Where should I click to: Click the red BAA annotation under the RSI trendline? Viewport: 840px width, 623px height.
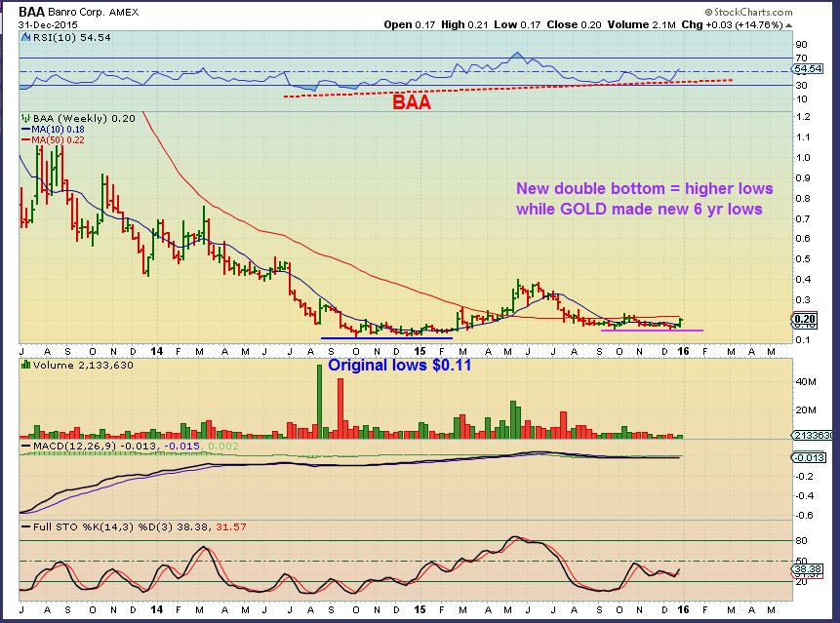[412, 102]
